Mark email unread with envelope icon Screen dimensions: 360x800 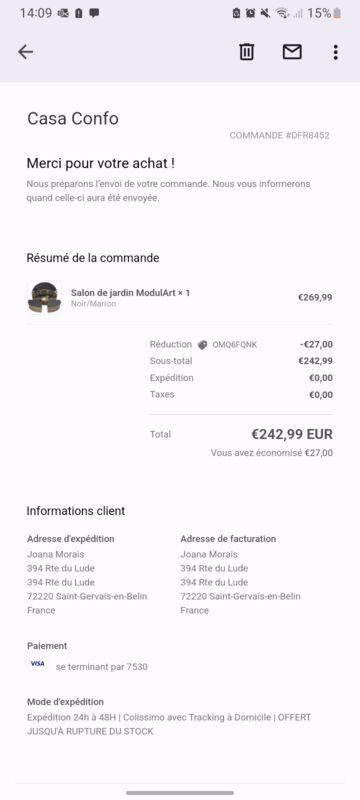[292, 52]
